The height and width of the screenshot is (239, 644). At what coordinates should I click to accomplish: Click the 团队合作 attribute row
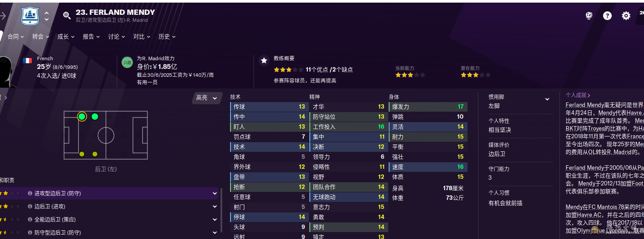[x=349, y=187]
